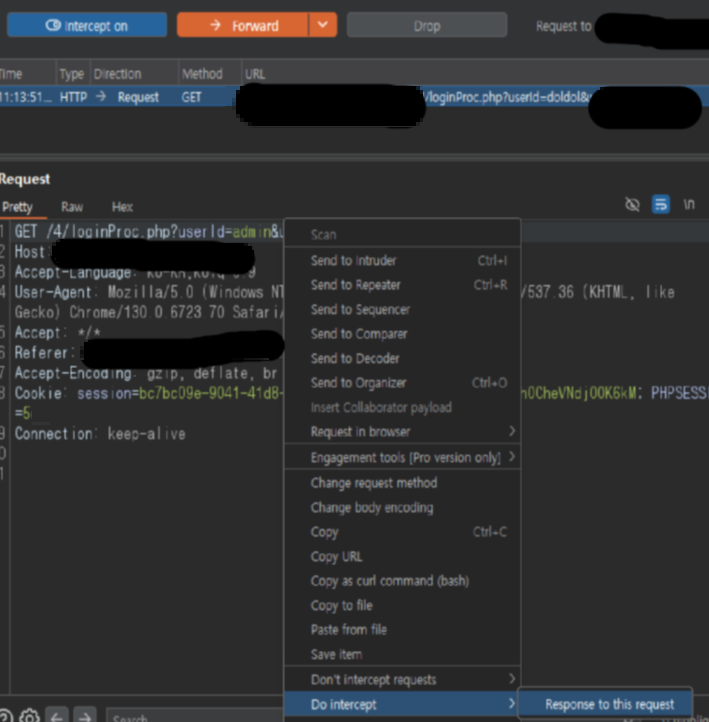Screen dimensions: 709x722
Task: Select the intercepted GET request row
Action: (354, 97)
